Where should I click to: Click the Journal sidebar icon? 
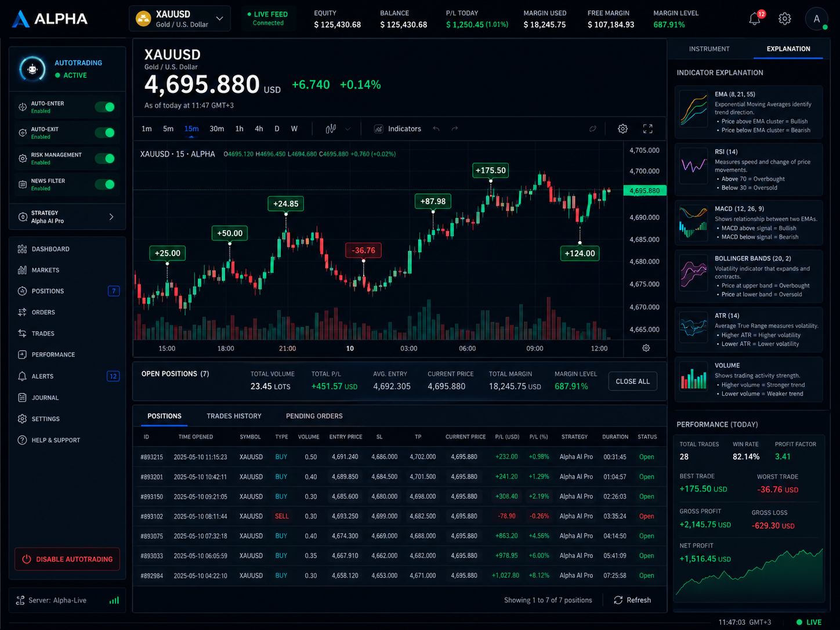pyautogui.click(x=22, y=397)
